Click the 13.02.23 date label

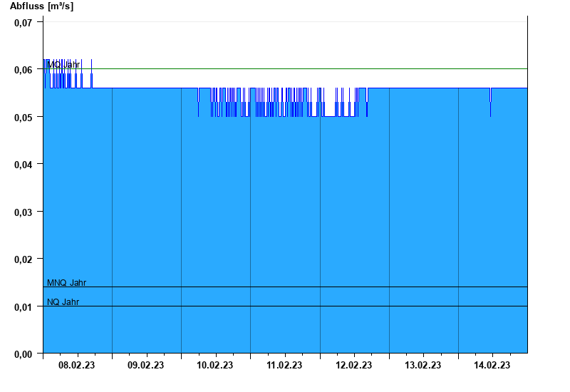[423, 365]
